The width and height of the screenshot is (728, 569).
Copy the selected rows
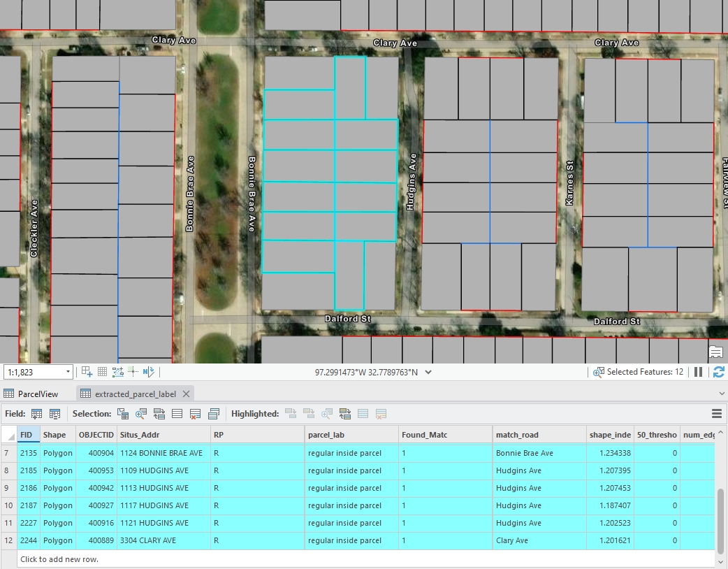point(214,414)
